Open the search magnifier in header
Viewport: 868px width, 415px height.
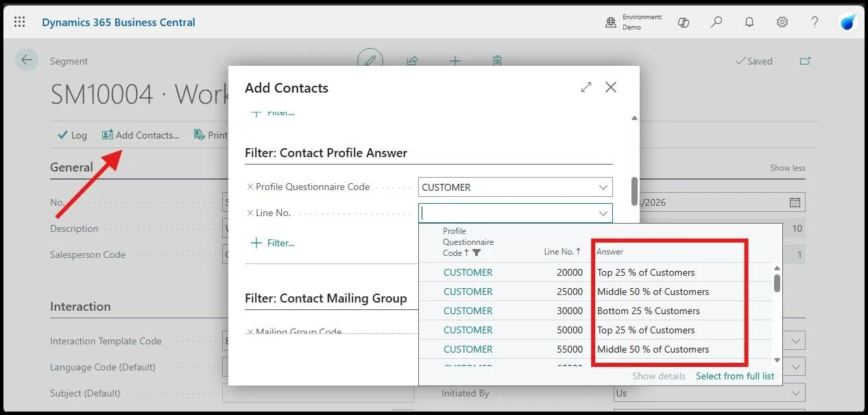(x=716, y=22)
